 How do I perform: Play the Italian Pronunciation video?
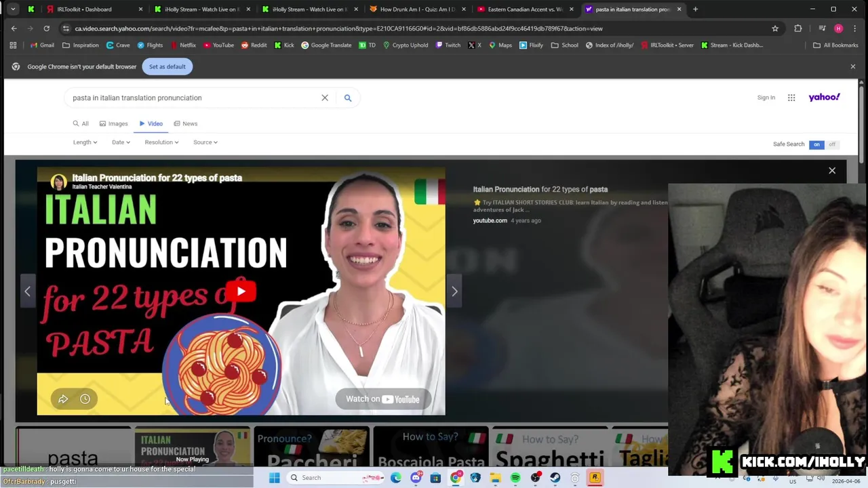coord(241,291)
